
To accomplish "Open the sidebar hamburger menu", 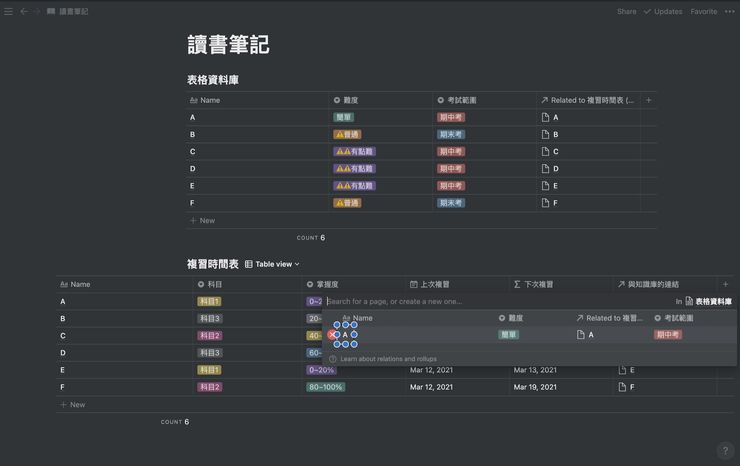I will point(8,11).
